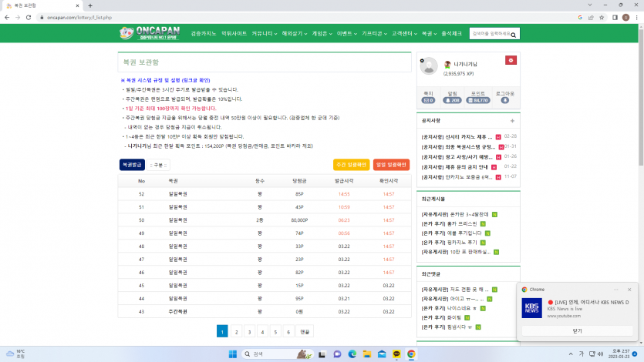644x362 pixels.
Task: Click the plus icon beside 공지사항
Action: click(x=512, y=121)
